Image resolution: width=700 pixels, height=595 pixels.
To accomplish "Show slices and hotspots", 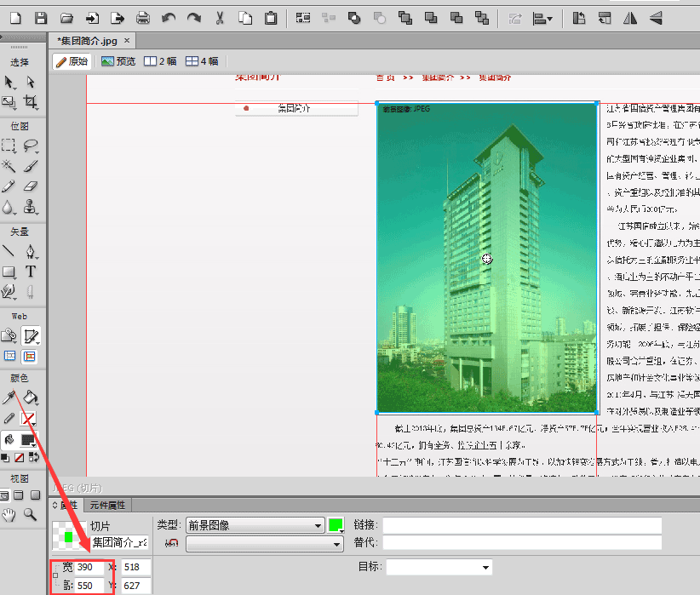I will [31, 356].
